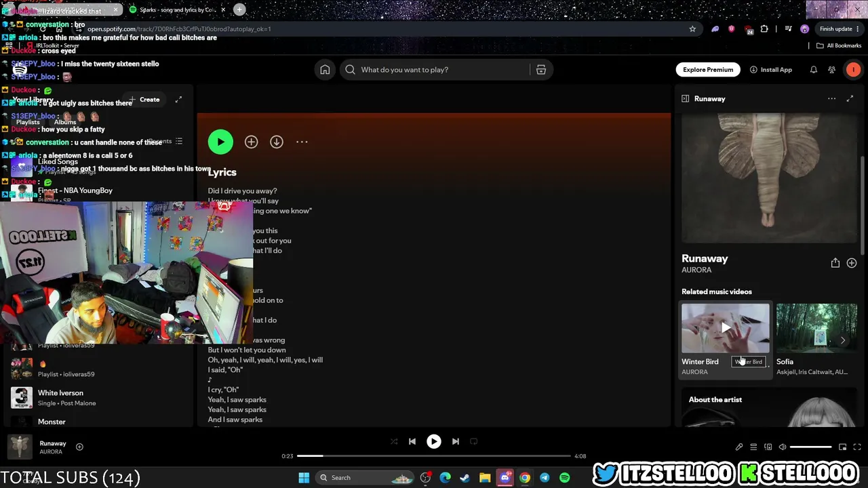The width and height of the screenshot is (868, 488).
Task: Click Install App
Action: 771,70
